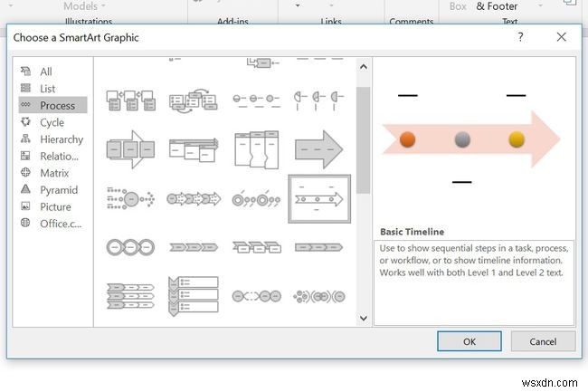Image resolution: width=588 pixels, height=392 pixels.
Task: Select the chevrons with boxes below layout
Action: [x=257, y=247]
